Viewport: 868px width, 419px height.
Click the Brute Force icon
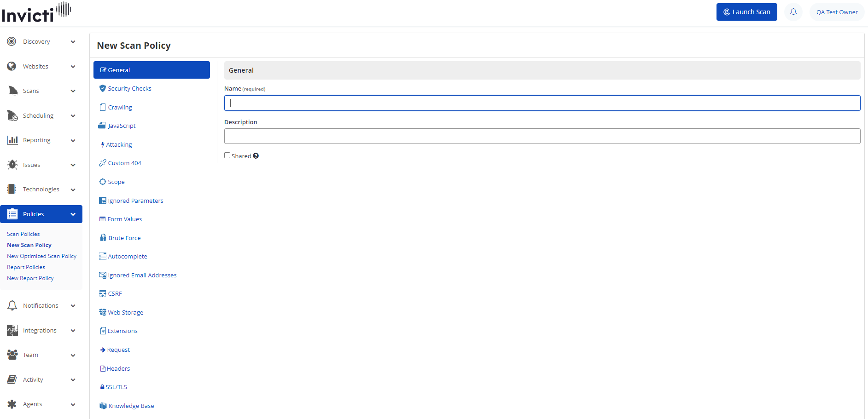click(103, 238)
